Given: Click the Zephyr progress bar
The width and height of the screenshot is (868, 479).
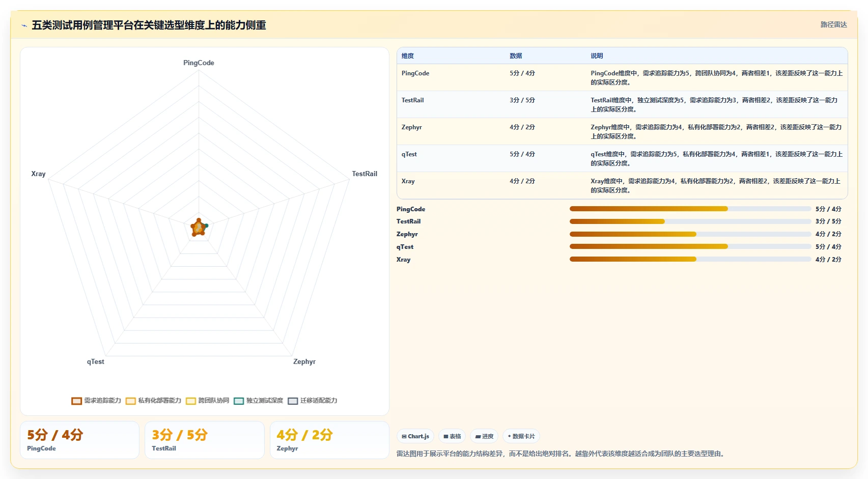Looking at the screenshot, I should click(690, 234).
